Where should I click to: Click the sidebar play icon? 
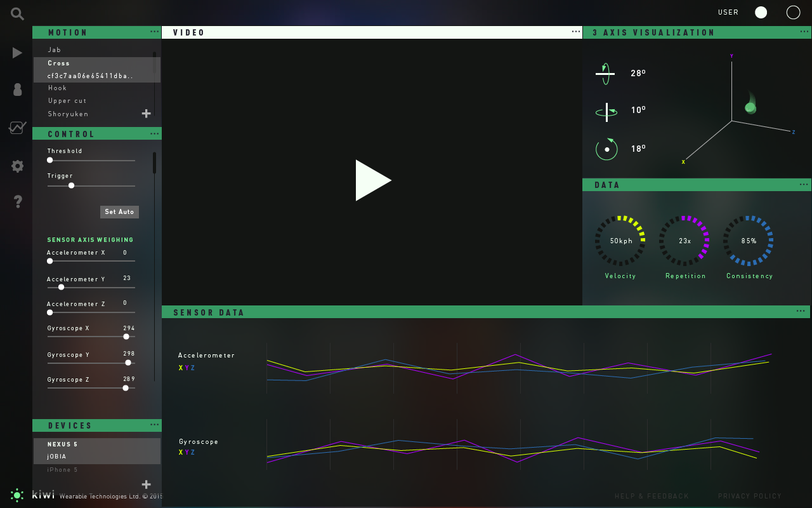[17, 53]
